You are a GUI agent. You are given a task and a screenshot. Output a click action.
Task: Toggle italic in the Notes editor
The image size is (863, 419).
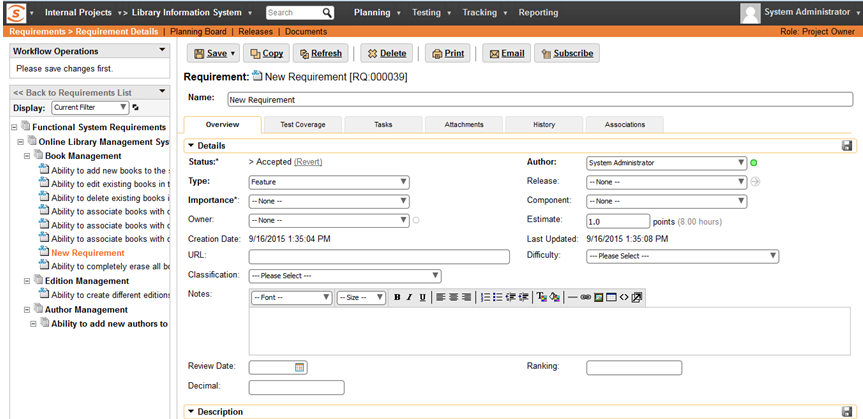410,297
